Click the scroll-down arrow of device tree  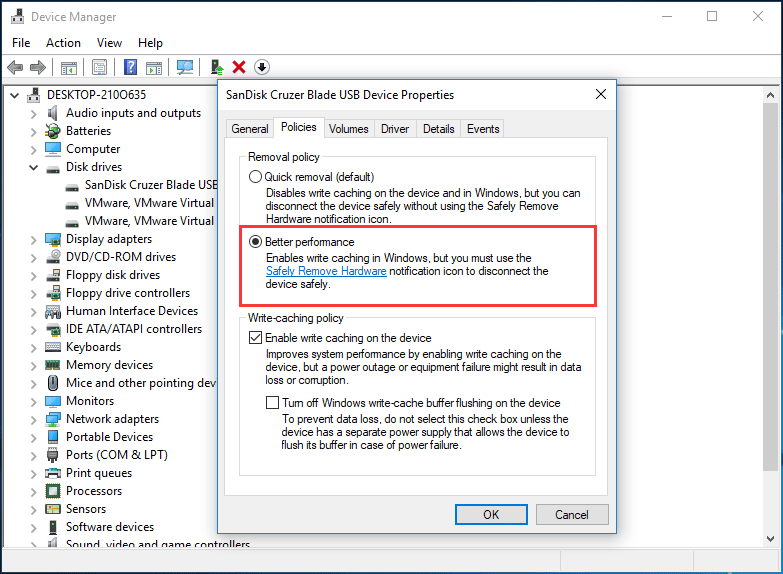point(770,539)
